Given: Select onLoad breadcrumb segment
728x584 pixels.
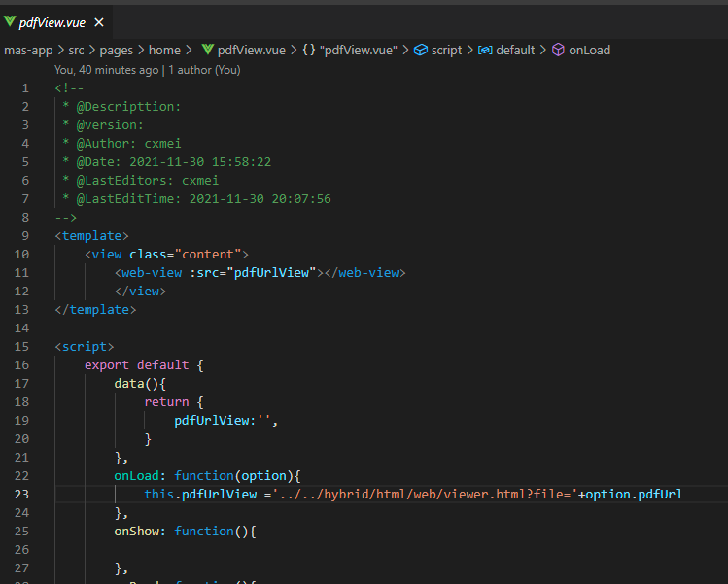Looking at the screenshot, I should pos(590,51).
